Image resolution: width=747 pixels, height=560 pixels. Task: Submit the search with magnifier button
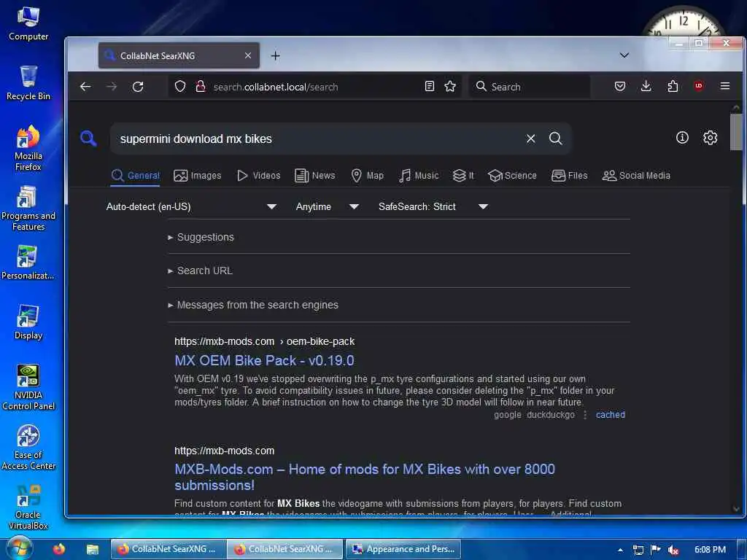pos(555,139)
